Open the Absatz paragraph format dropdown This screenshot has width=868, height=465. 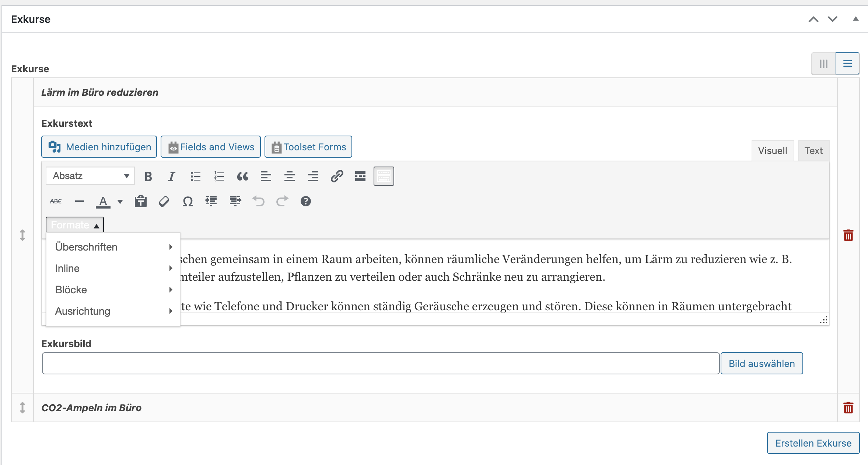click(90, 176)
